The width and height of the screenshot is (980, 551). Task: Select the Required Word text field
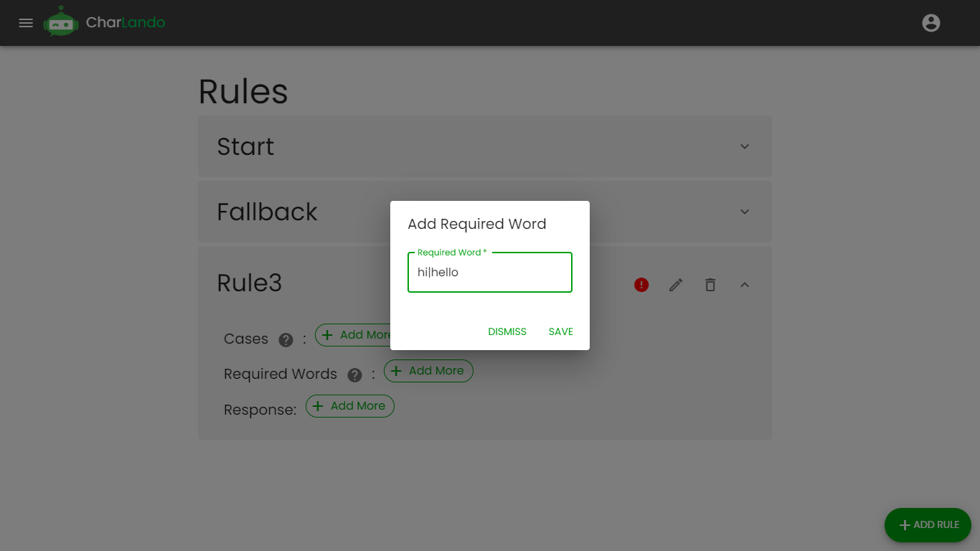point(490,273)
